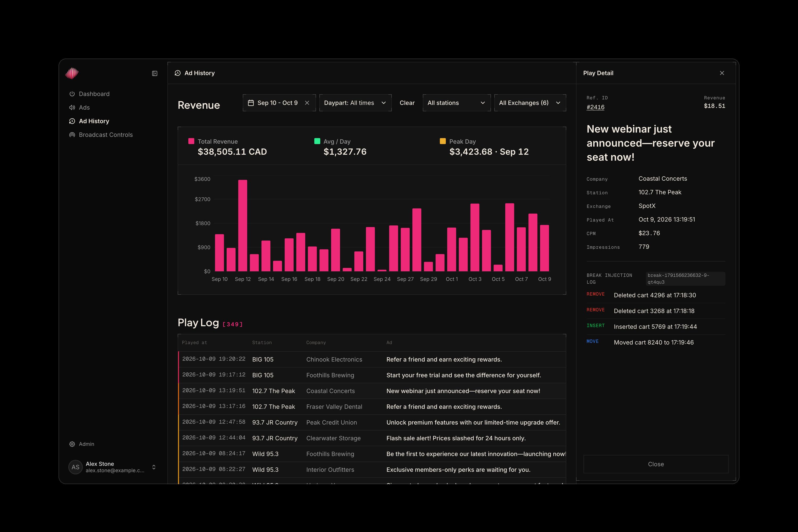Select the 19:17:12 Foothills Brewing row
798x532 pixels.
[372, 375]
